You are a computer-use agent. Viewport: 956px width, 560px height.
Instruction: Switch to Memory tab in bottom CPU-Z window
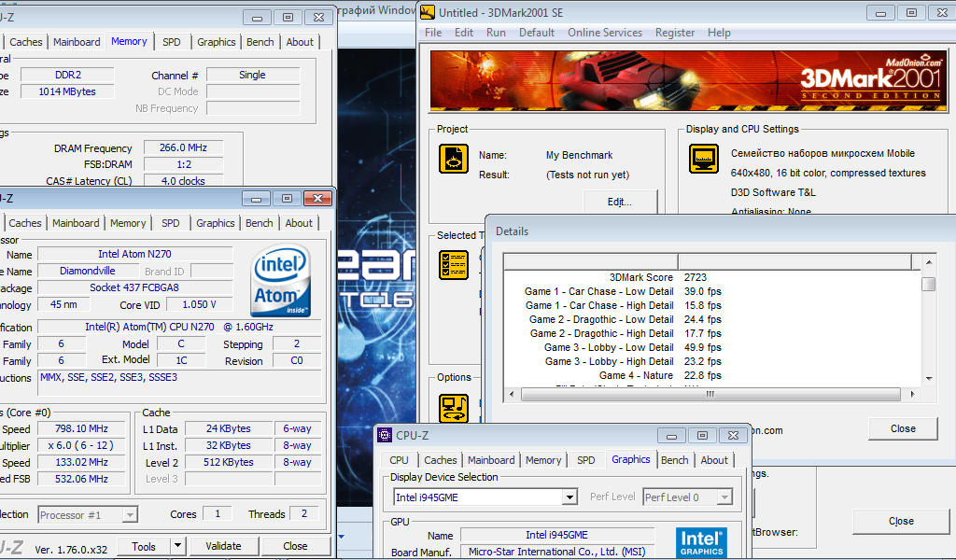tap(543, 460)
